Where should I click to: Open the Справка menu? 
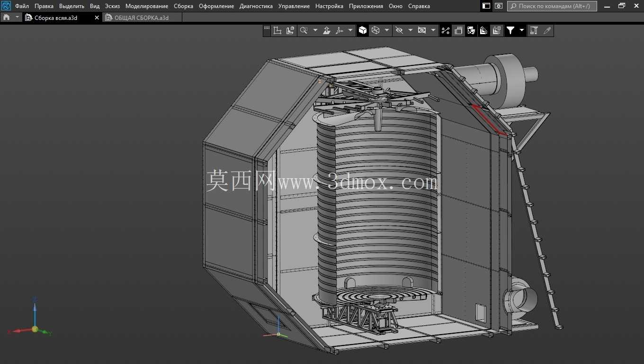click(x=419, y=6)
